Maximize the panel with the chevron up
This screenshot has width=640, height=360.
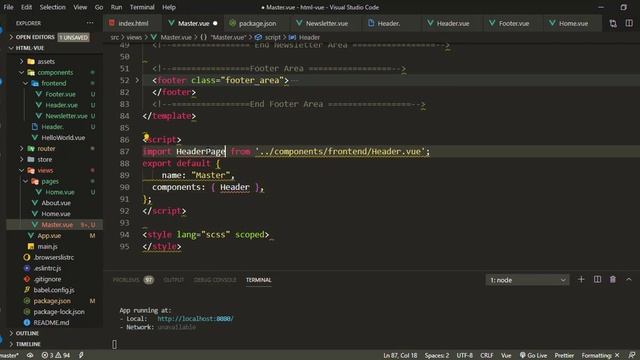[629, 280]
